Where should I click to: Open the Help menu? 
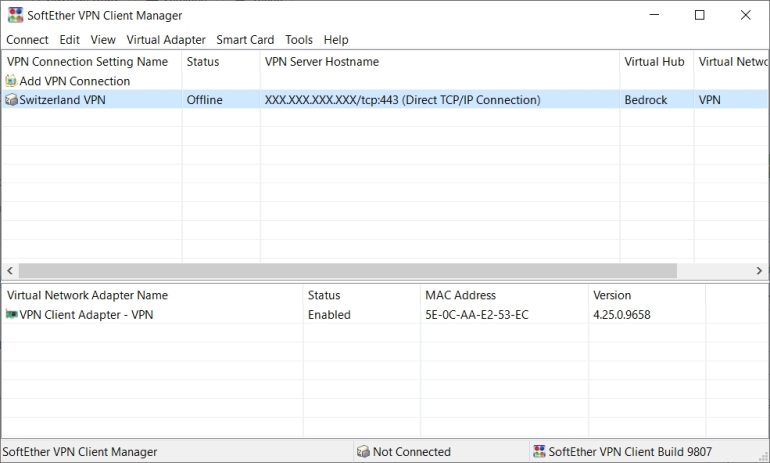[336, 40]
